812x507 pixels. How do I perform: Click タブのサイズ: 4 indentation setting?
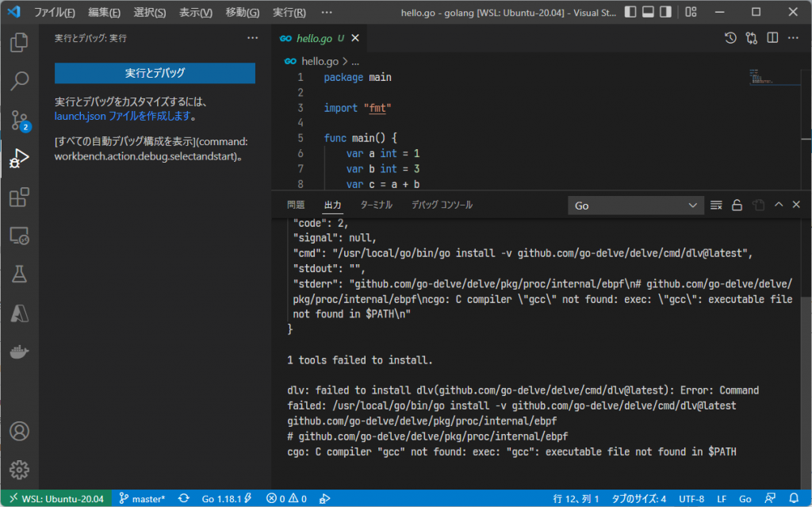[x=638, y=499]
